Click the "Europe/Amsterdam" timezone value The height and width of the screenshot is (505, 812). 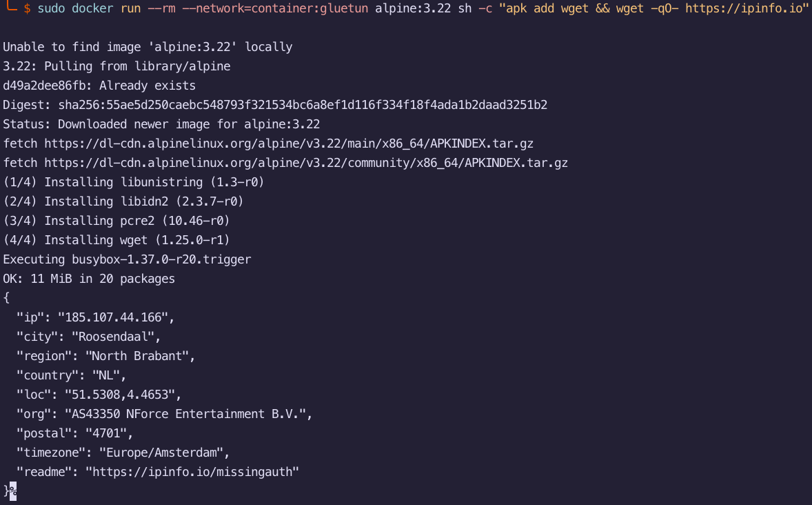(164, 453)
